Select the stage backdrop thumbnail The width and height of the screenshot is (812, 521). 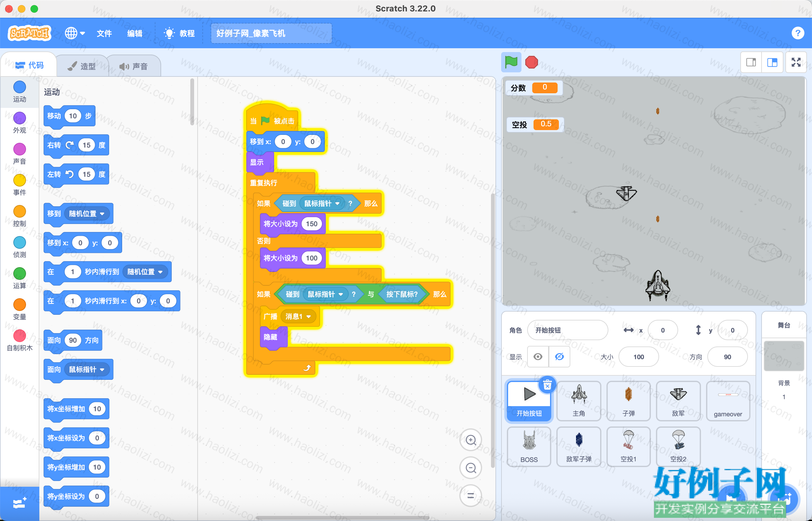coord(783,356)
